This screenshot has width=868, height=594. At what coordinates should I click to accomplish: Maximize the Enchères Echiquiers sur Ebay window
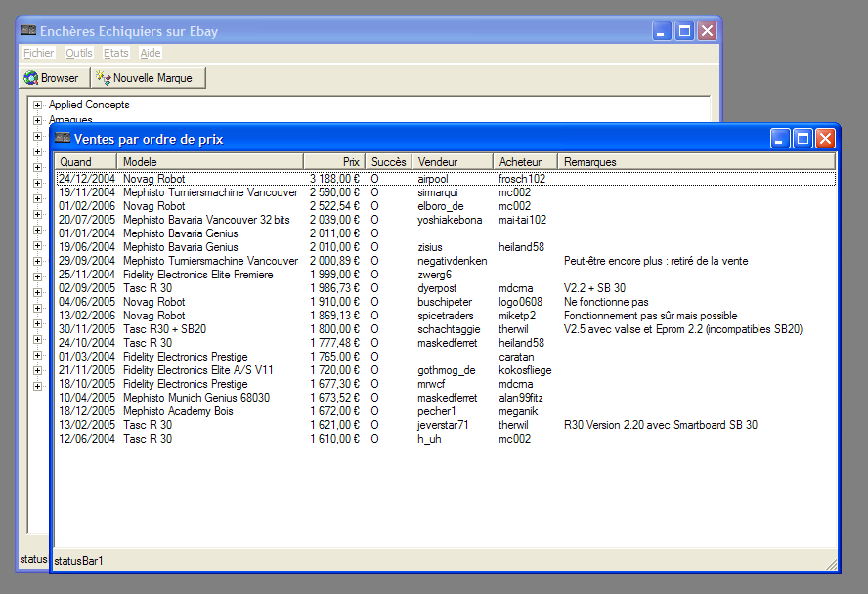pyautogui.click(x=684, y=31)
